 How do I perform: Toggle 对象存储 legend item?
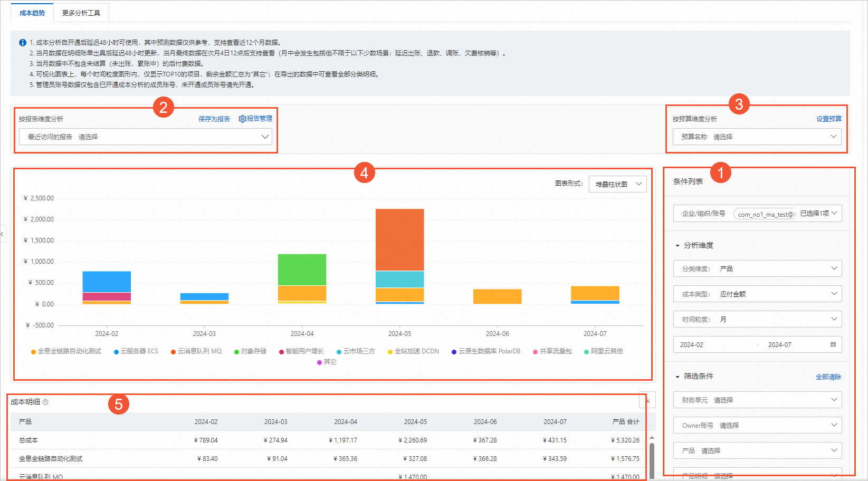(x=250, y=351)
